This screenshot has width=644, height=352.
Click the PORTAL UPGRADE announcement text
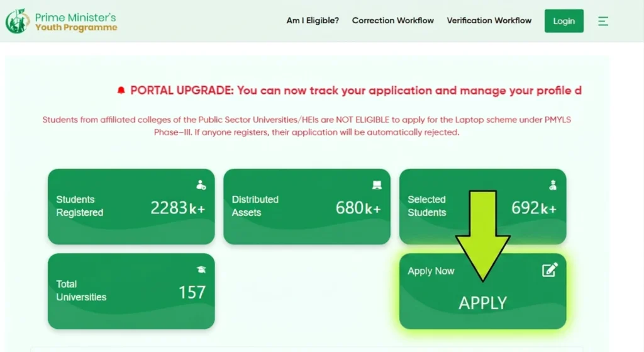pos(356,91)
